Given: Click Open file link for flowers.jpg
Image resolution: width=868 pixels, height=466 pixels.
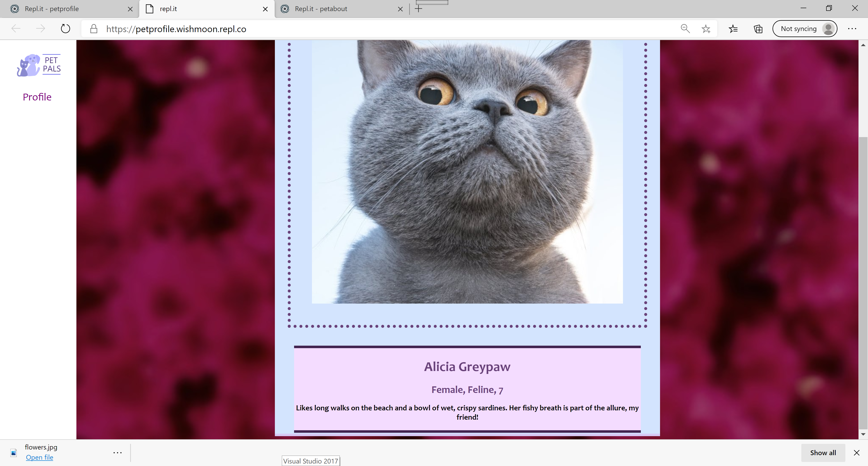Looking at the screenshot, I should pyautogui.click(x=39, y=457).
